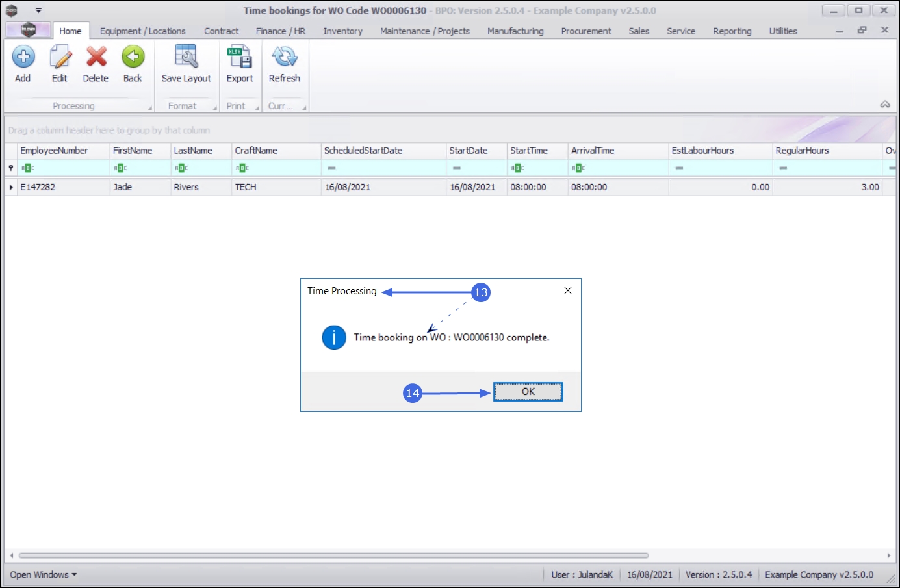The width and height of the screenshot is (900, 588).
Task: Click the CraftName filter field
Action: [276, 168]
